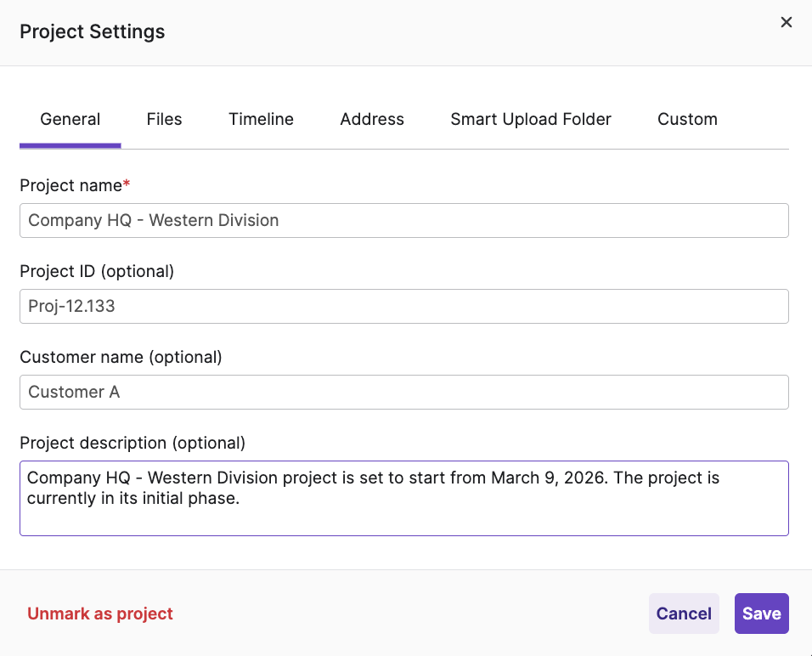This screenshot has height=656, width=812.
Task: Save the project settings
Action: [x=761, y=613]
